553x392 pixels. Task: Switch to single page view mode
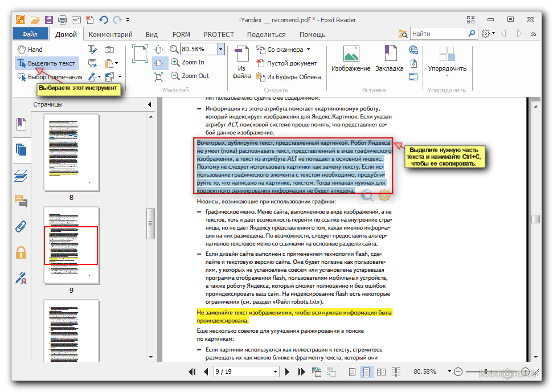pyautogui.click(x=352, y=372)
